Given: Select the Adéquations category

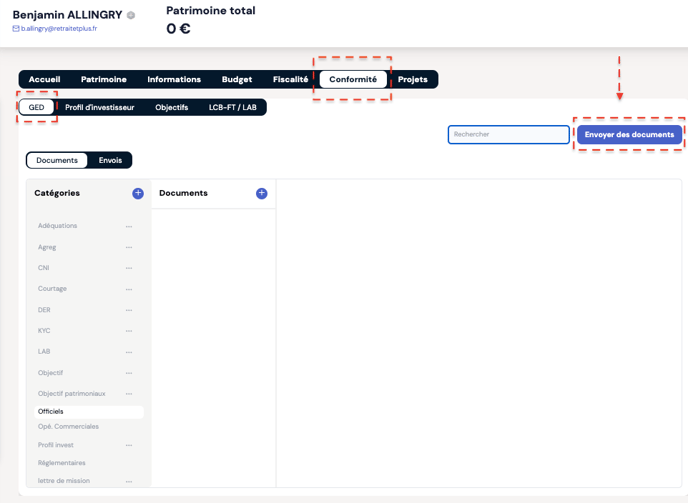Looking at the screenshot, I should [x=57, y=226].
